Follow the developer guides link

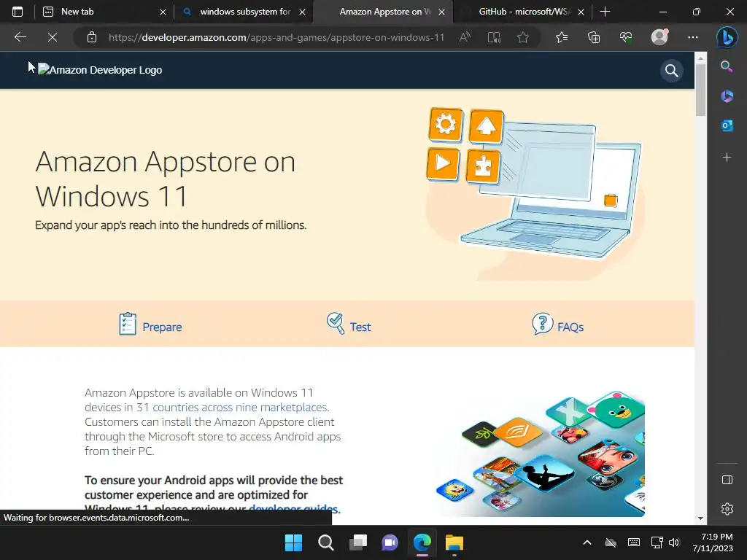coord(294,508)
